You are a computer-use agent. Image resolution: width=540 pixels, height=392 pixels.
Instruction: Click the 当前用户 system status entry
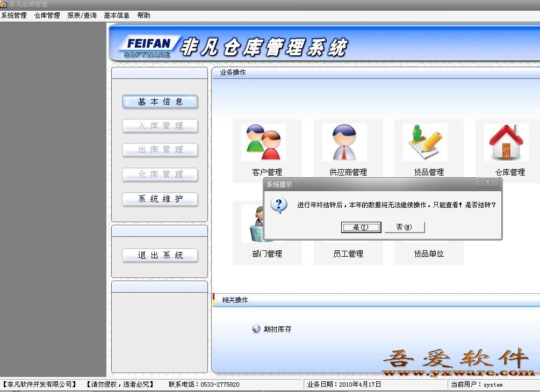pyautogui.click(x=477, y=384)
